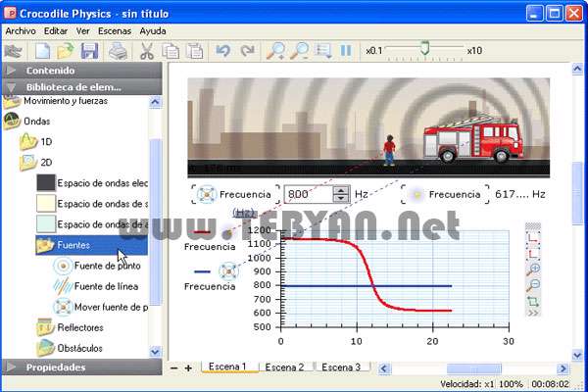
Task: Click the observer Frecuencia label
Action: click(x=455, y=194)
